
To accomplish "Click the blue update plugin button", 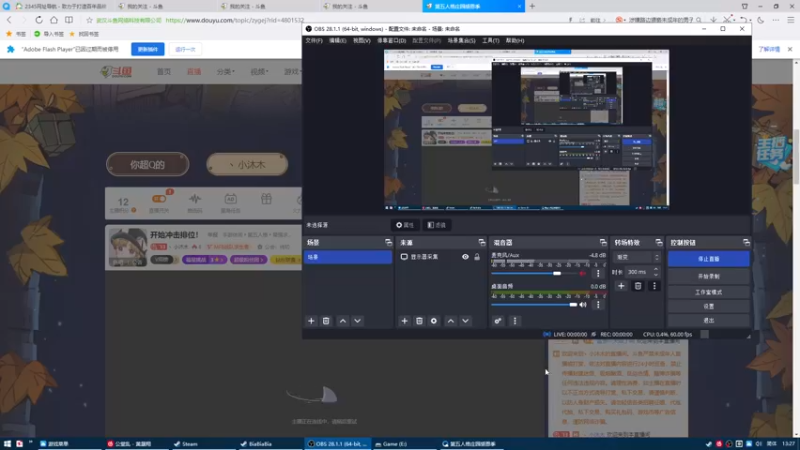I will tap(147, 49).
